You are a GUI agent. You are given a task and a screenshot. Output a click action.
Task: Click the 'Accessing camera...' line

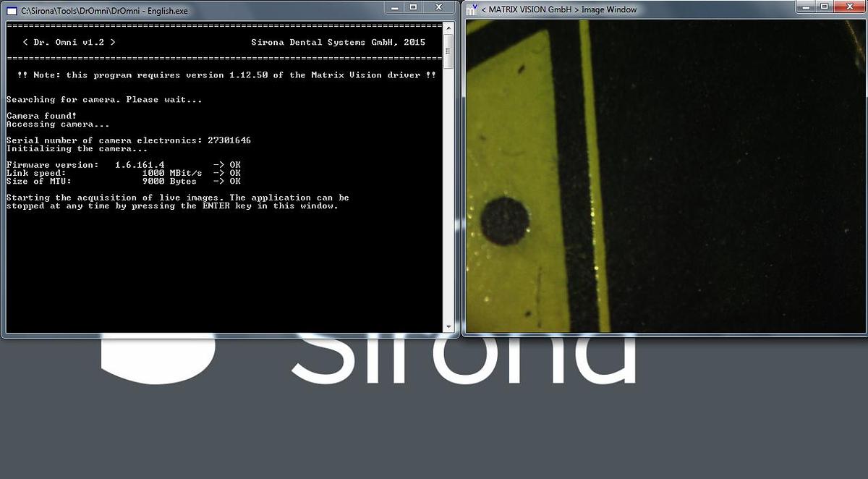[x=58, y=124]
